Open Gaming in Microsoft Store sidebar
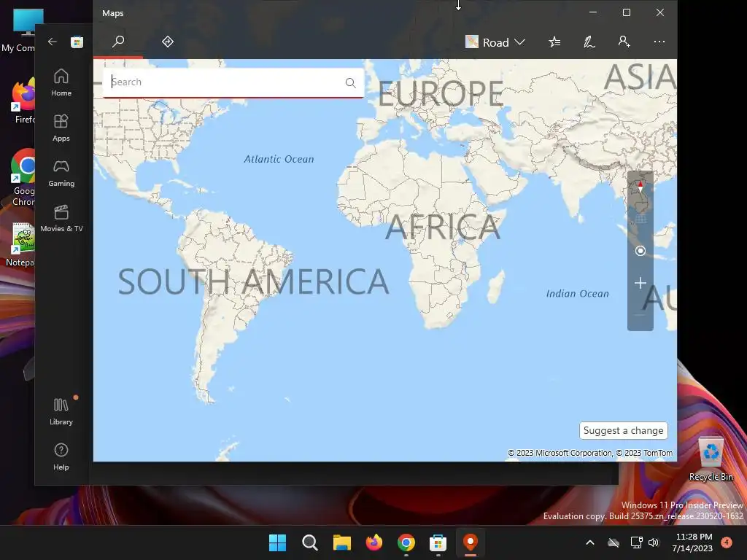The width and height of the screenshot is (747, 560). (61, 174)
